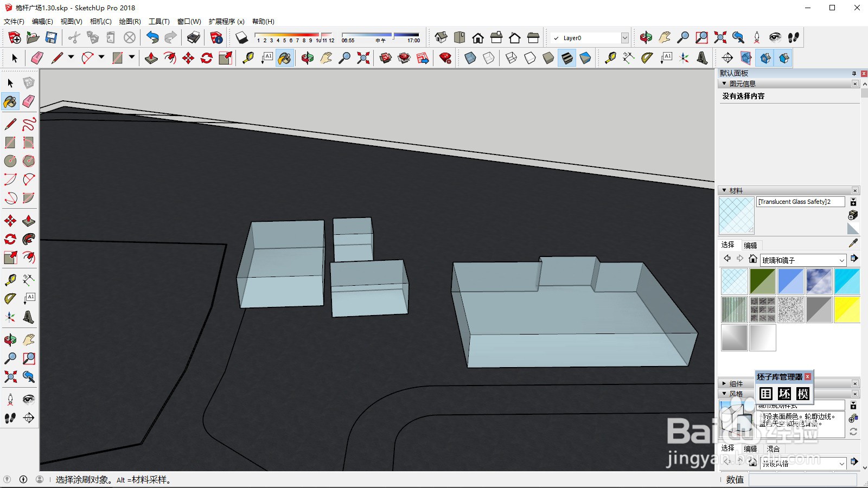Undo the last action
This screenshot has height=488, width=868.
pyautogui.click(x=152, y=37)
